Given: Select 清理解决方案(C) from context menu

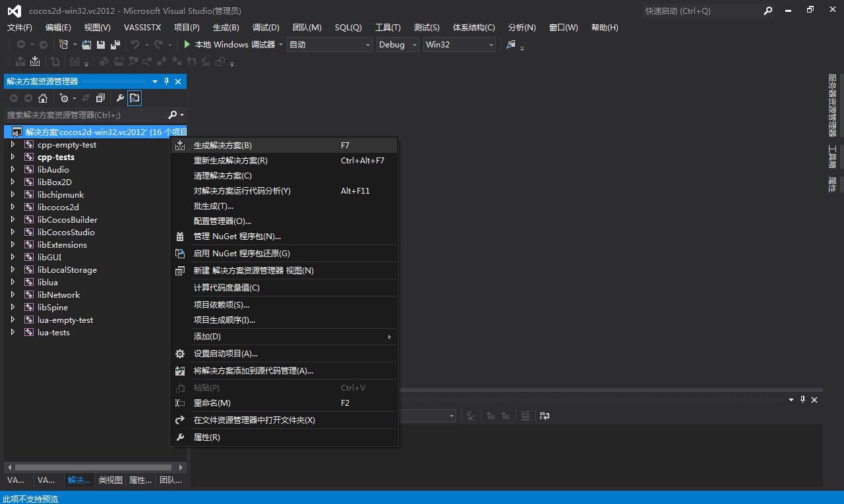Looking at the screenshot, I should [x=284, y=176].
